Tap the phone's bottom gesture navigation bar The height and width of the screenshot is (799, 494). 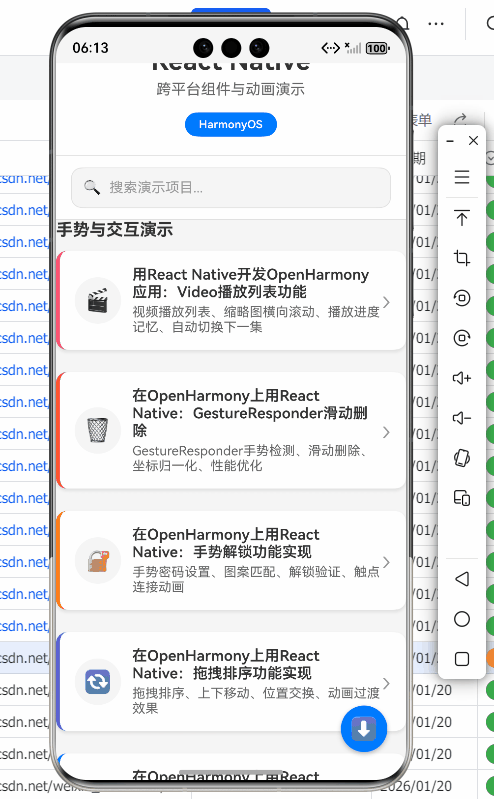pyautogui.click(x=231, y=773)
